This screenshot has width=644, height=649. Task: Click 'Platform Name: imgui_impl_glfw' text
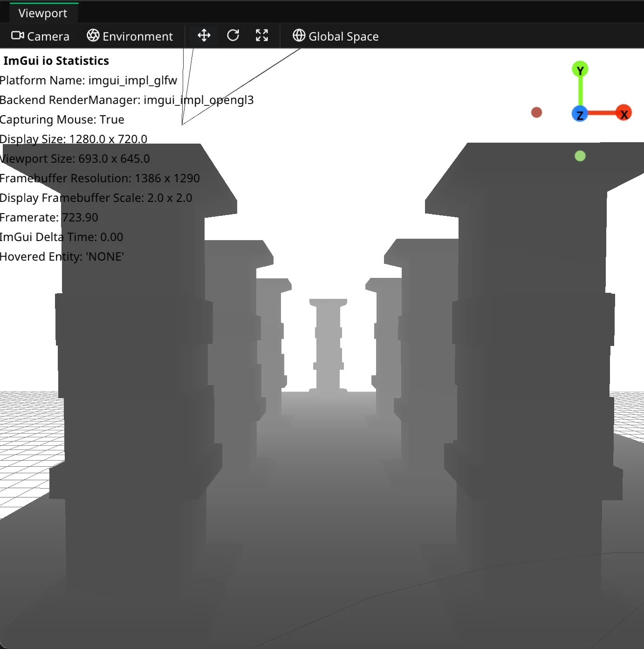point(89,80)
